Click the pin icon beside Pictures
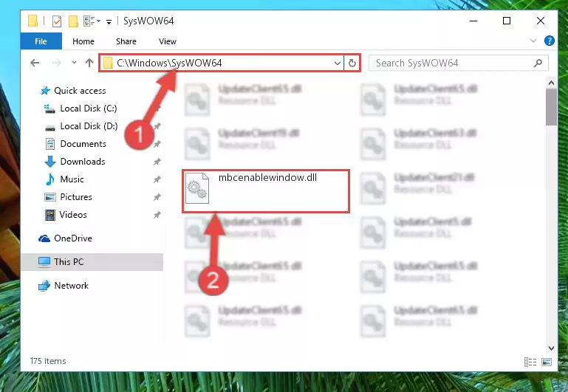Image resolution: width=568 pixels, height=392 pixels. click(x=157, y=197)
